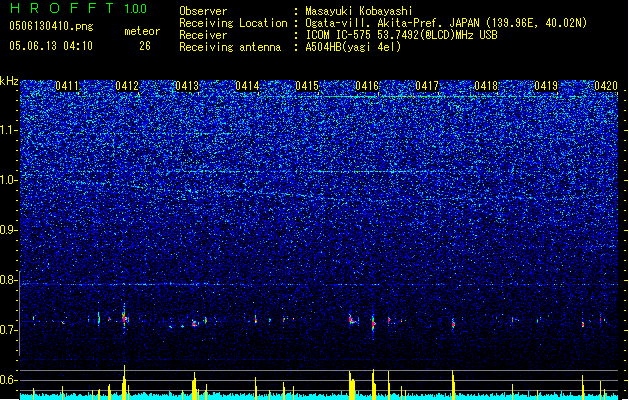Click the kHz axis unit label

pyautogui.click(x=9, y=81)
